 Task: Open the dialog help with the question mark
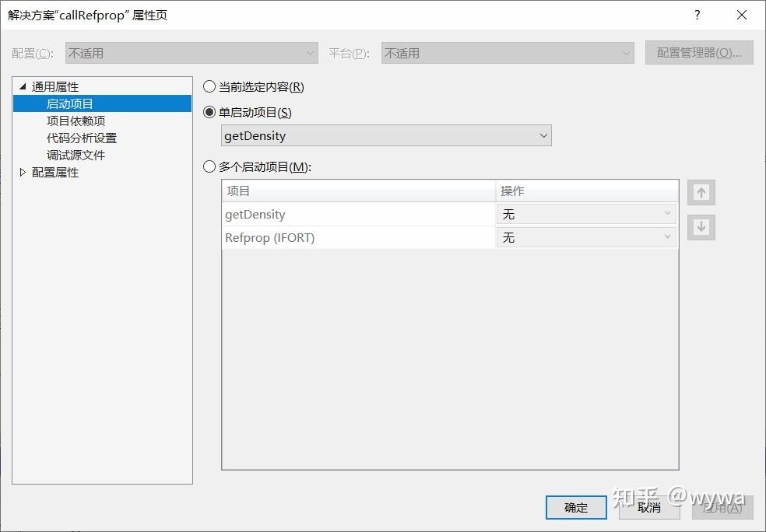[x=697, y=15]
